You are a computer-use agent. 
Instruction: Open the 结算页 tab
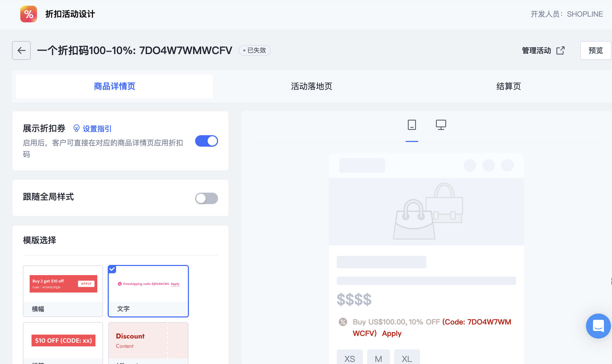(508, 86)
